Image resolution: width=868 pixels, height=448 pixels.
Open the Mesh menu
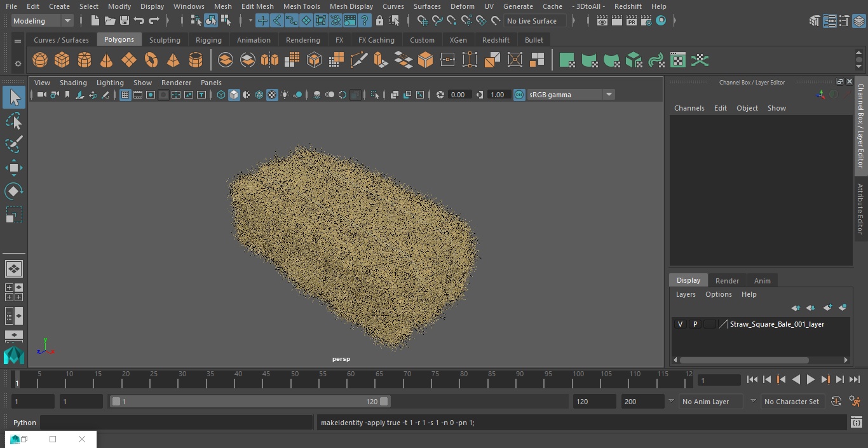pos(223,6)
